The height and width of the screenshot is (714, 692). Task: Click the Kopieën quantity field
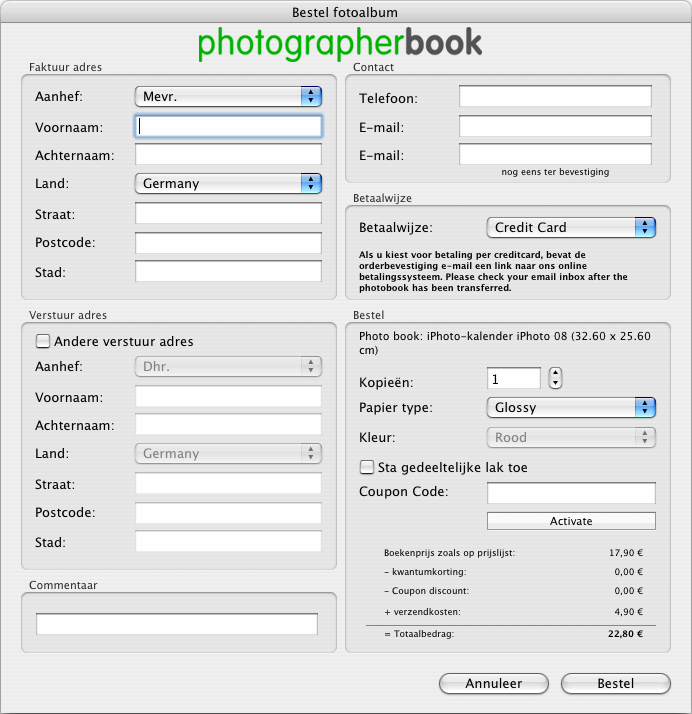point(514,378)
